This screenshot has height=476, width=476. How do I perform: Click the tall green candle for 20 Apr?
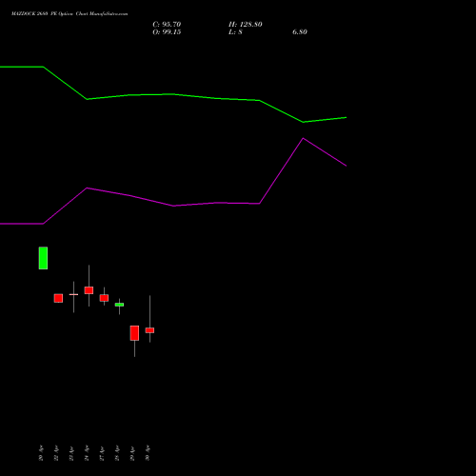[43, 258]
